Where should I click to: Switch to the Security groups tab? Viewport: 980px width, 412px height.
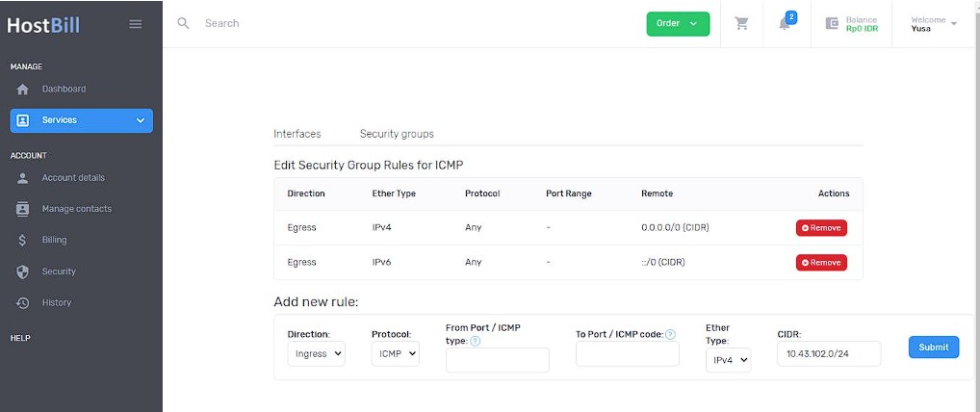tap(397, 134)
